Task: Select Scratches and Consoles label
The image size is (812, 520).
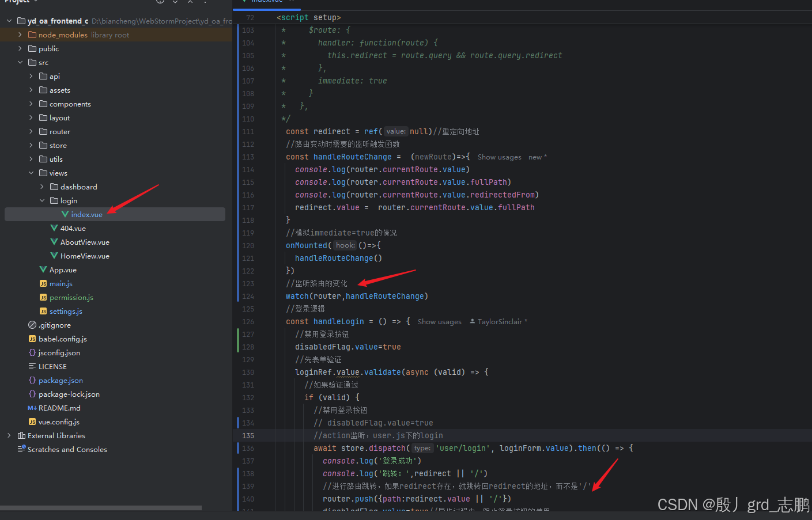Action: pos(67,450)
